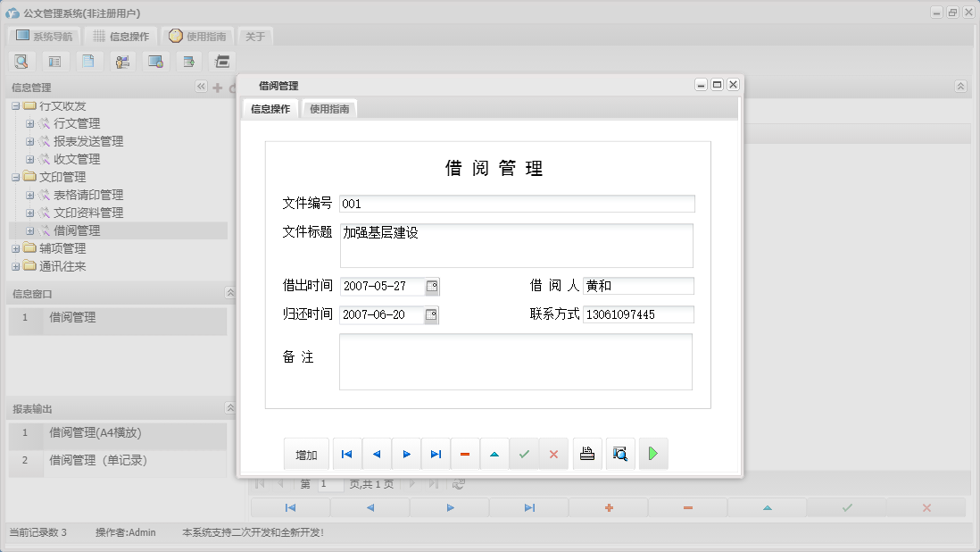Click the blue document icon in the main toolbar

[x=87, y=61]
